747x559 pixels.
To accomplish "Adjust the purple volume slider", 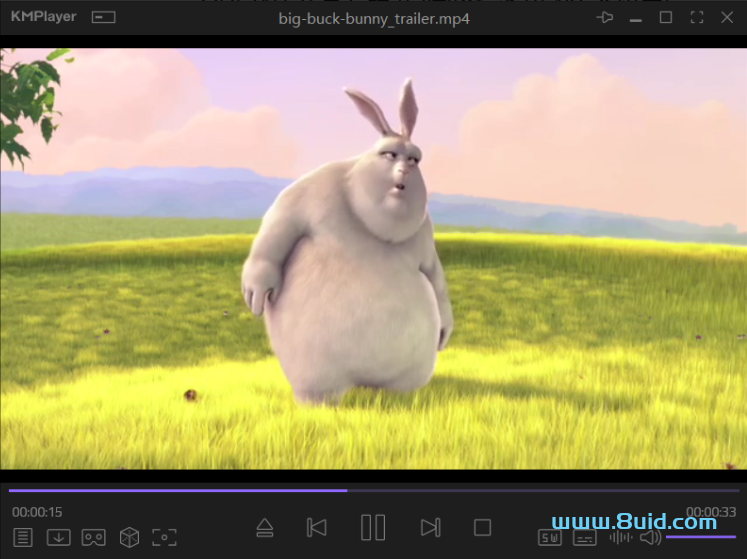I will coord(701,537).
